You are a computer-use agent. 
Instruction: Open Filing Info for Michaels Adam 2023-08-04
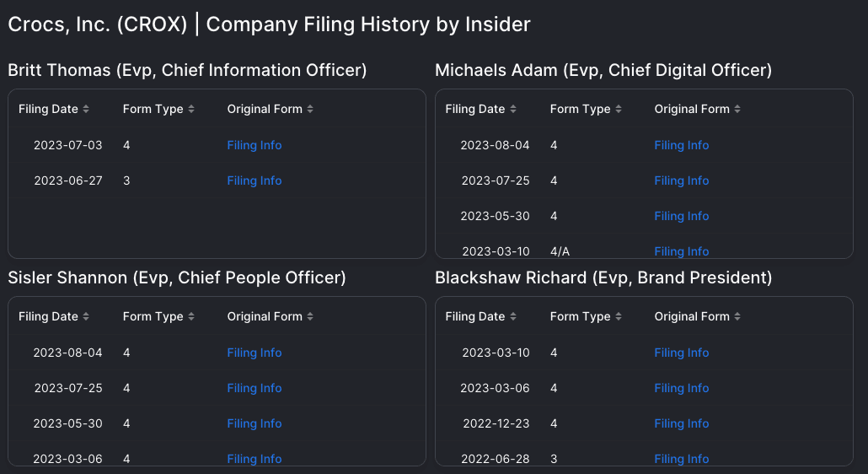point(682,145)
